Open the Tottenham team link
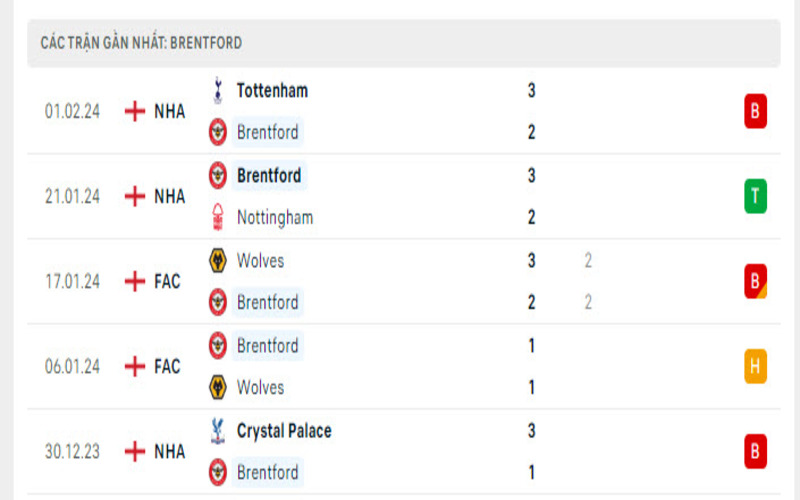This screenshot has height=500, width=800. pyautogui.click(x=272, y=90)
